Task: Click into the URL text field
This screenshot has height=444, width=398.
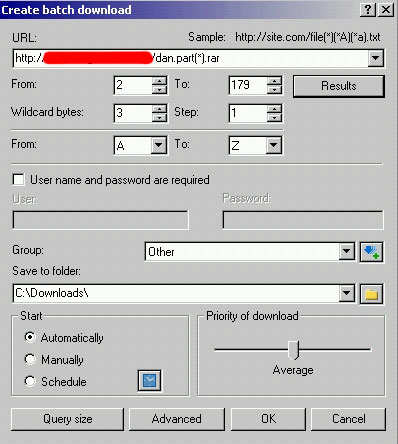Action: coord(191,58)
